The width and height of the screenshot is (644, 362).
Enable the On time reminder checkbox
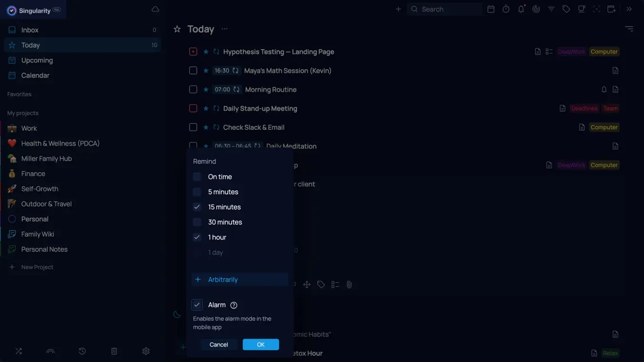tap(197, 177)
